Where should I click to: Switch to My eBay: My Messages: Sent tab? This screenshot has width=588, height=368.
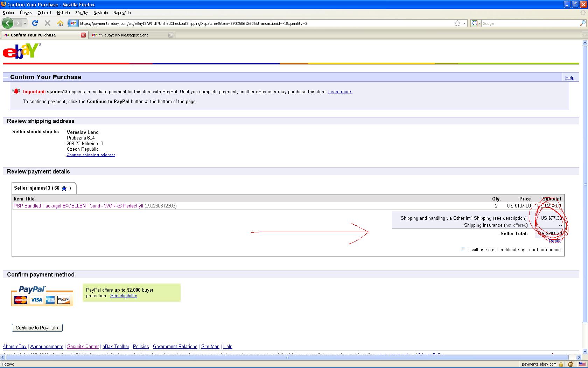[x=132, y=35]
